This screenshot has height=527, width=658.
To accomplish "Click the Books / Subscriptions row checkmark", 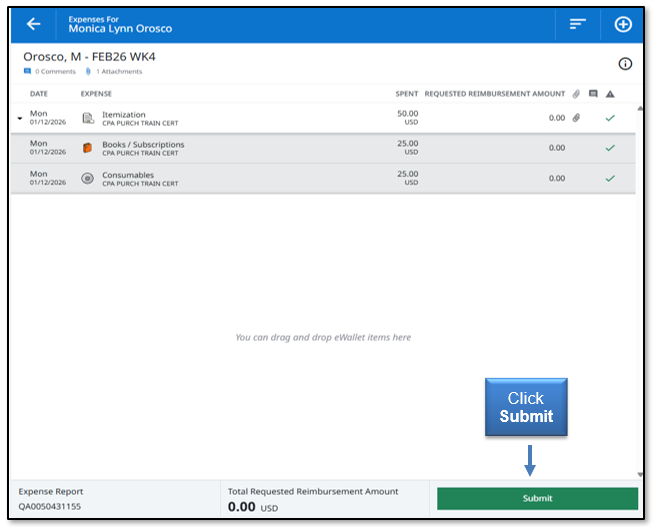I will [x=610, y=148].
